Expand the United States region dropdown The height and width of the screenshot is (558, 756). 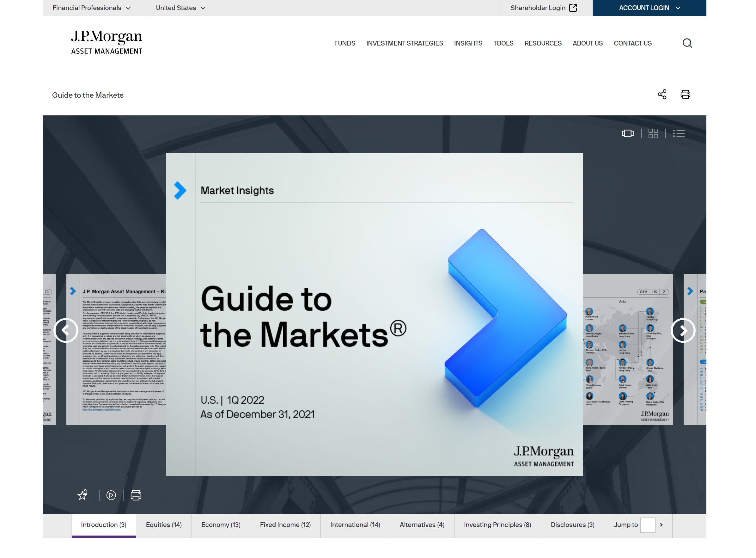[181, 8]
